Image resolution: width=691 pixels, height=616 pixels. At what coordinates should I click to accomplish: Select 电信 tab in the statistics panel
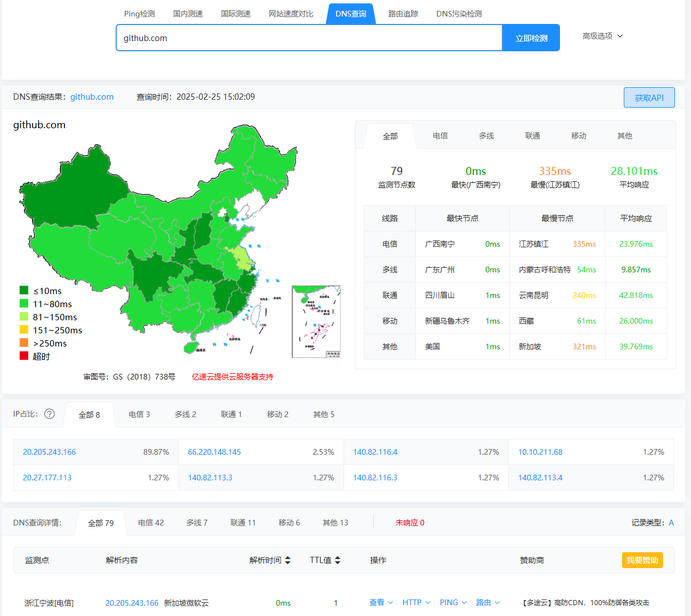click(x=440, y=136)
